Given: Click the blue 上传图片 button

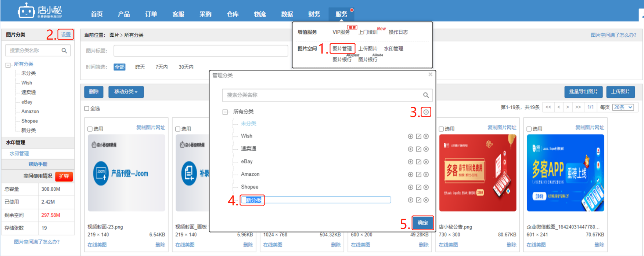Looking at the screenshot, I should (620, 92).
